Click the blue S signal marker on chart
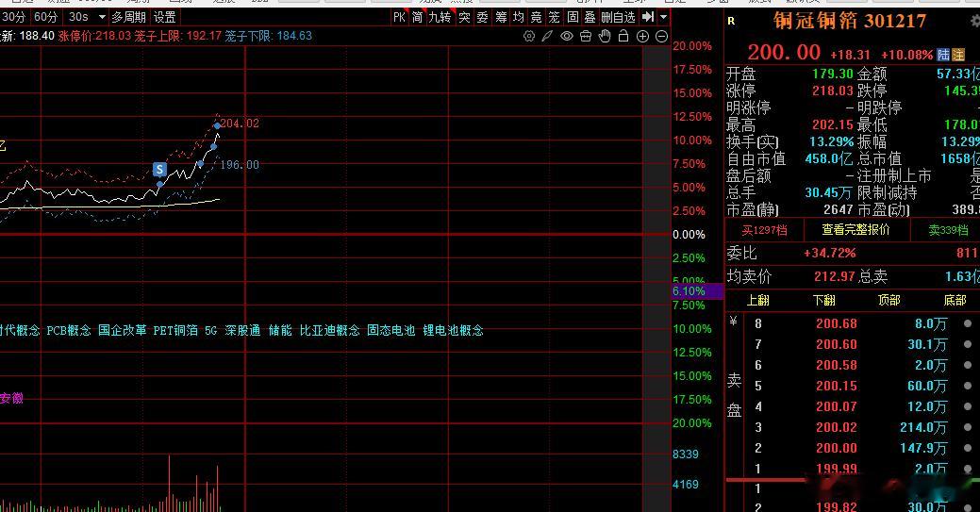 point(160,169)
